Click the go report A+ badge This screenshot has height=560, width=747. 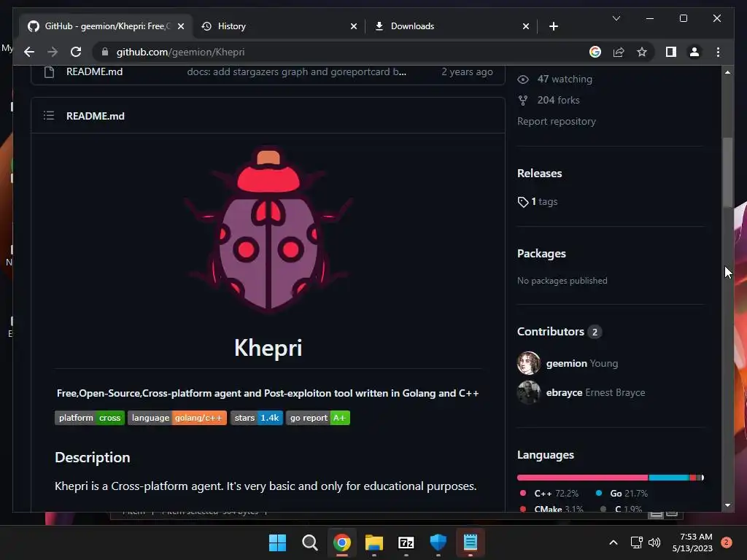[318, 418]
